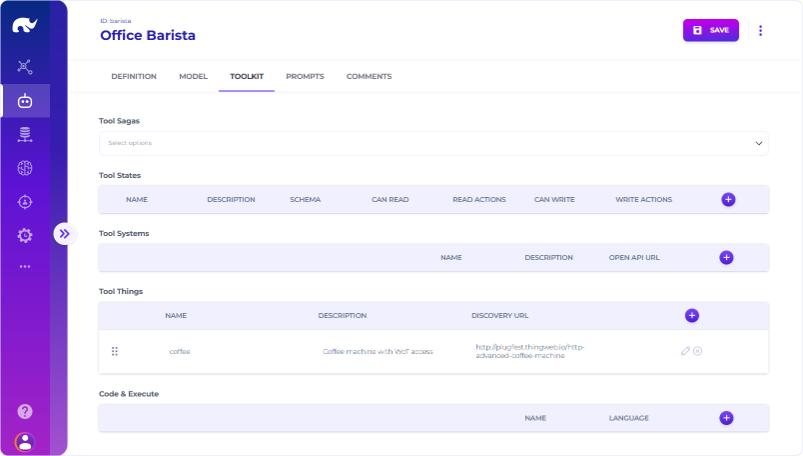The width and height of the screenshot is (803, 456).
Task: Grab the coffee row drag handle
Action: click(115, 351)
